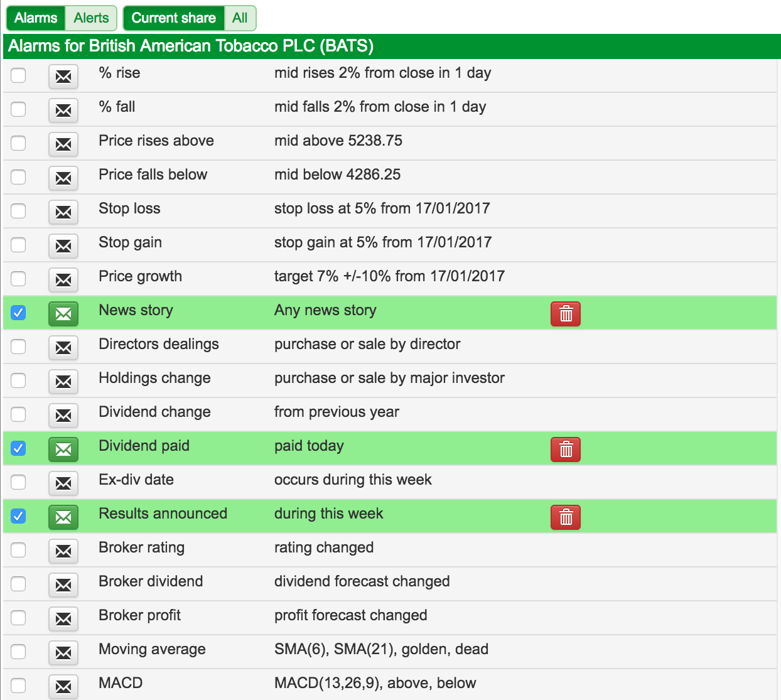Show the All shares tab
781x700 pixels.
click(240, 18)
